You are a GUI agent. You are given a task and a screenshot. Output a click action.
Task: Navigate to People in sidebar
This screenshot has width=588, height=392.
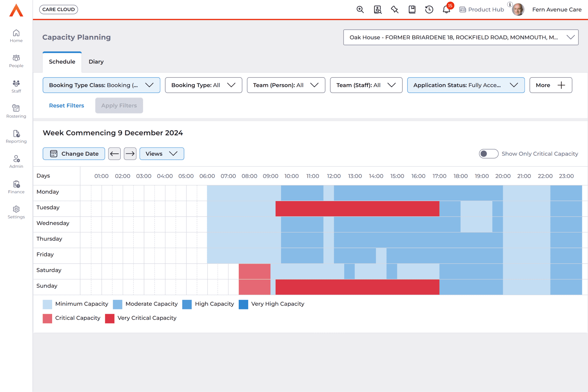[16, 61]
